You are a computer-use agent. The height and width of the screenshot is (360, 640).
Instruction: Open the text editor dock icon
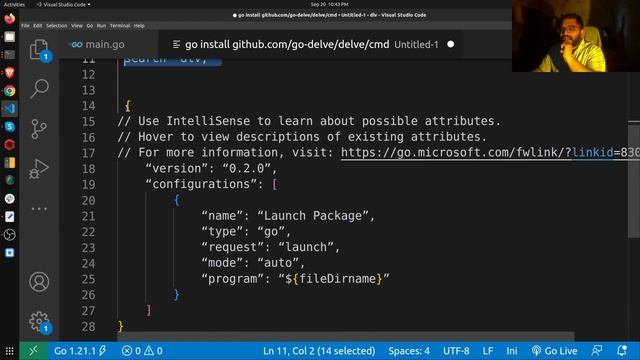pyautogui.click(x=9, y=216)
